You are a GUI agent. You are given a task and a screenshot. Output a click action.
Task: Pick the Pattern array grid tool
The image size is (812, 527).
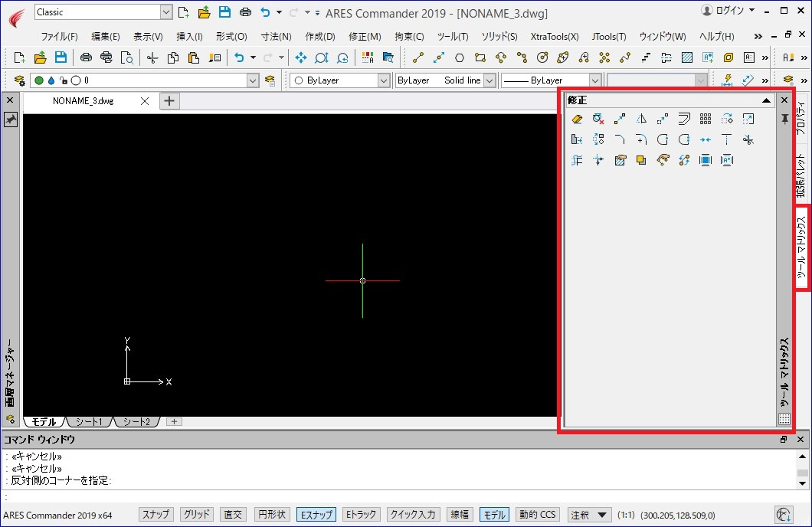pos(706,119)
